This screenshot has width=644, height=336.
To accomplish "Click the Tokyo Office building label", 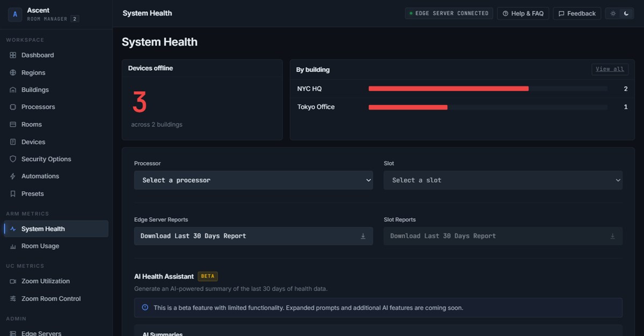I will coord(316,107).
